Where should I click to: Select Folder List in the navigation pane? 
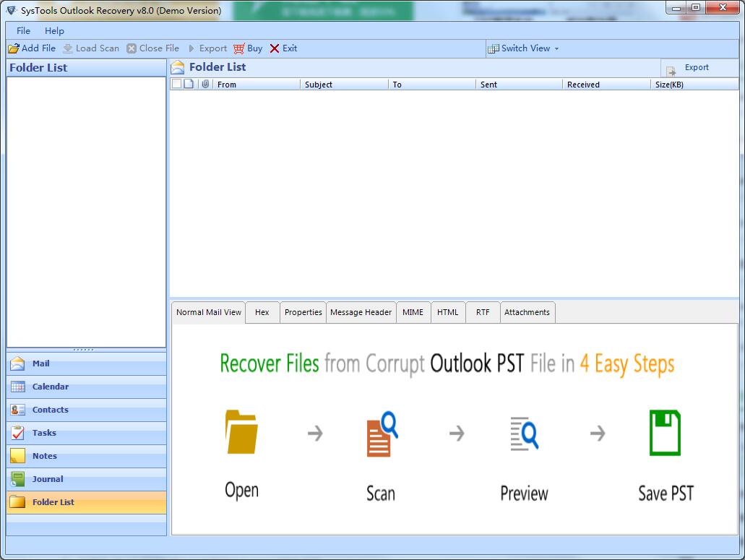(x=87, y=502)
